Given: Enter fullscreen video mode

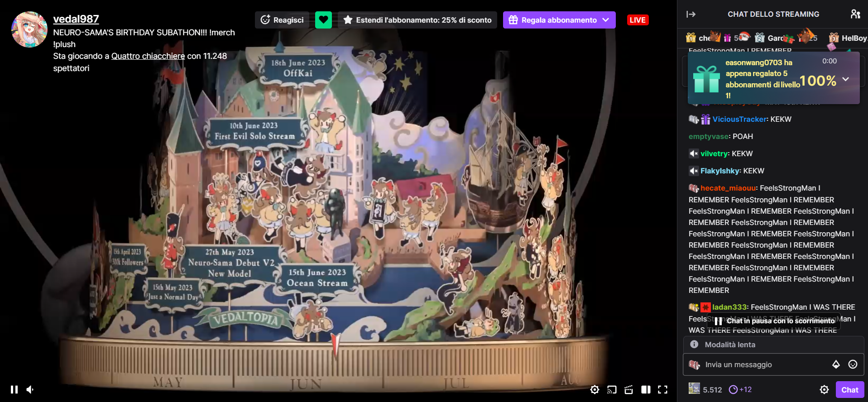Looking at the screenshot, I should (663, 389).
